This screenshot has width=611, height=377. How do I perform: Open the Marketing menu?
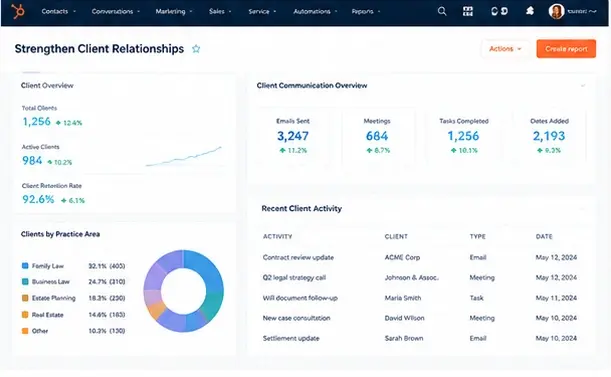click(x=174, y=11)
